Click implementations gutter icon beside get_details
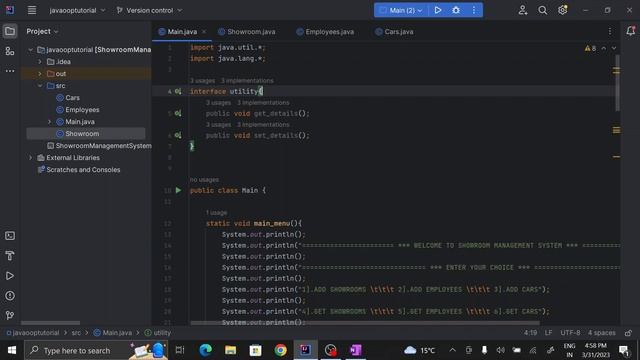The height and width of the screenshot is (360, 640). pyautogui.click(x=178, y=113)
